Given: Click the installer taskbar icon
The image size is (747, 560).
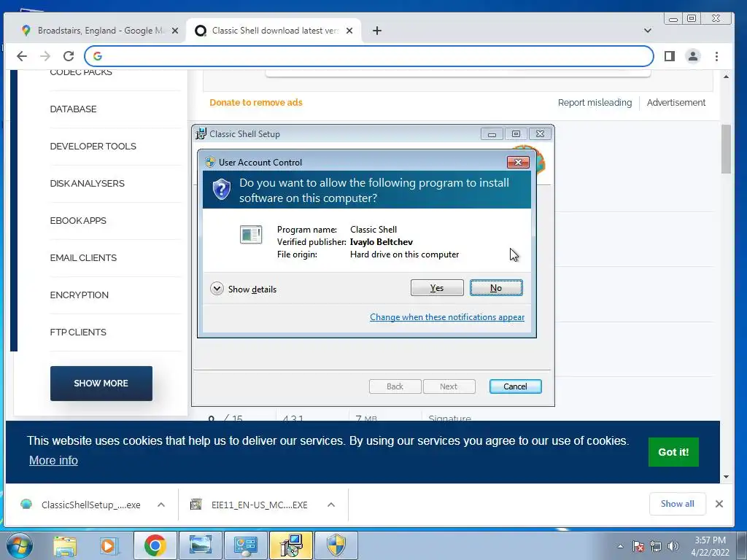Looking at the screenshot, I should coord(291,545).
